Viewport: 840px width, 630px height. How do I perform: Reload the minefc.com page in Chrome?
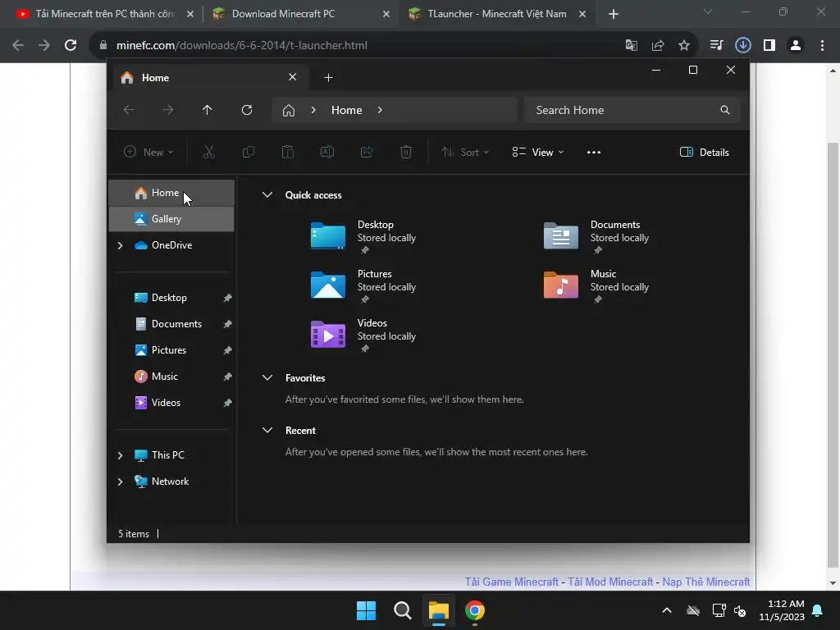pos(71,45)
